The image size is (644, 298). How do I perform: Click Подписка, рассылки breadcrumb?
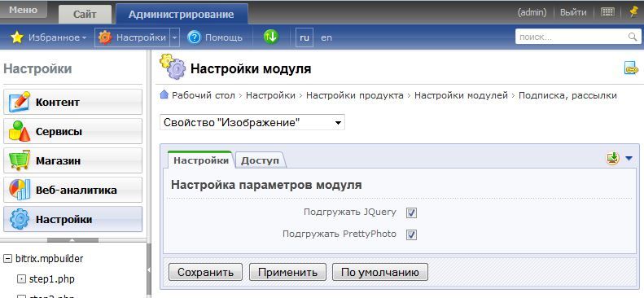(x=567, y=95)
